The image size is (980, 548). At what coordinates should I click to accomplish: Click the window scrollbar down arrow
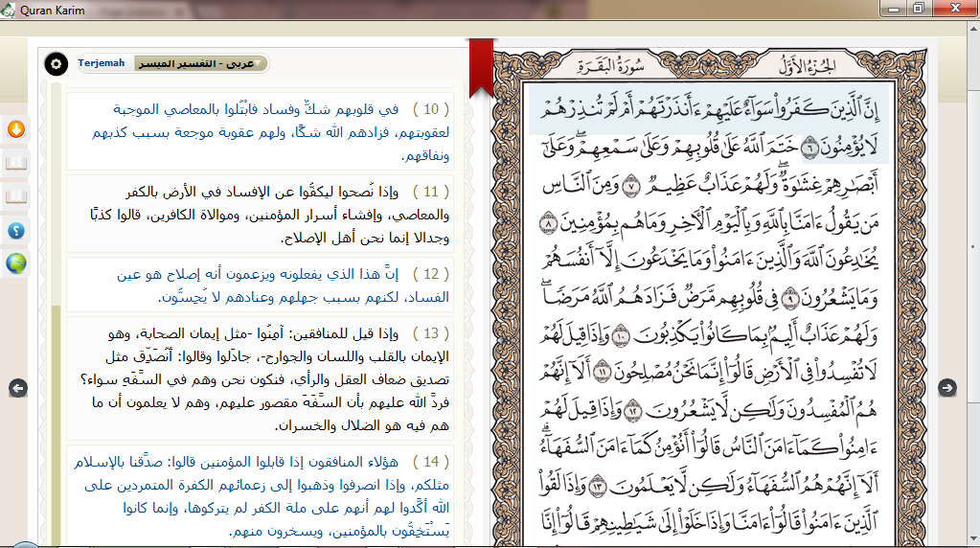pos(973,538)
